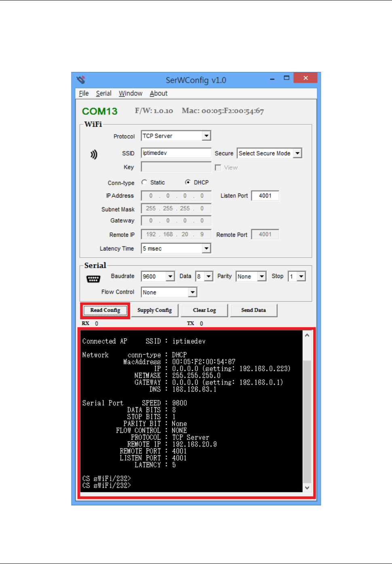This screenshot has height=564, width=392.
Task: Click the REMOTE IP 192.168.20.9 log line
Action: pyautogui.click(x=172, y=444)
